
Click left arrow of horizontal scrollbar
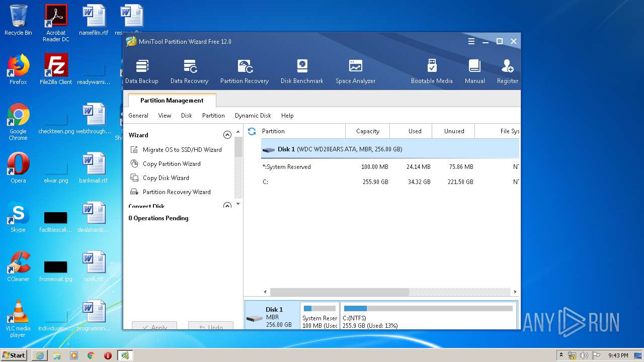266,292
